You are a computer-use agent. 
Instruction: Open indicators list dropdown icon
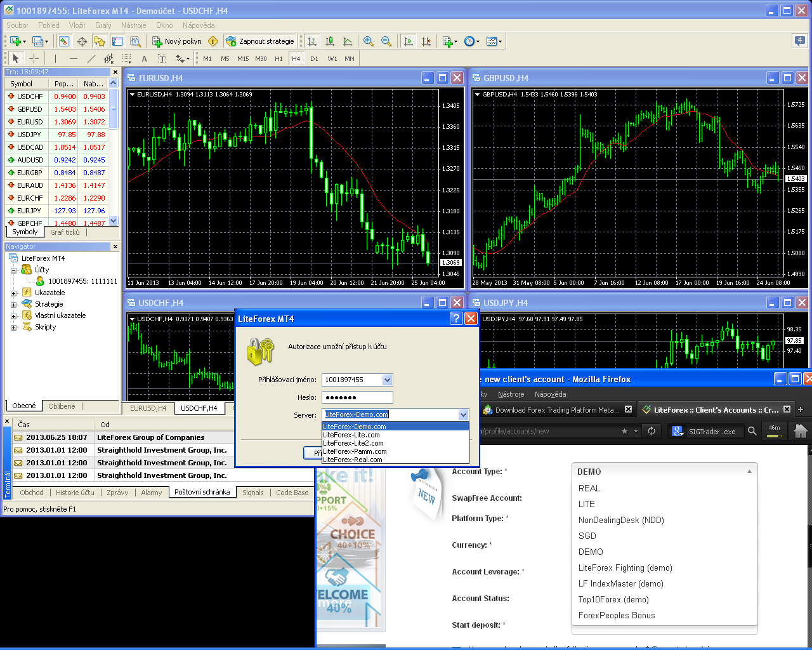(450, 41)
